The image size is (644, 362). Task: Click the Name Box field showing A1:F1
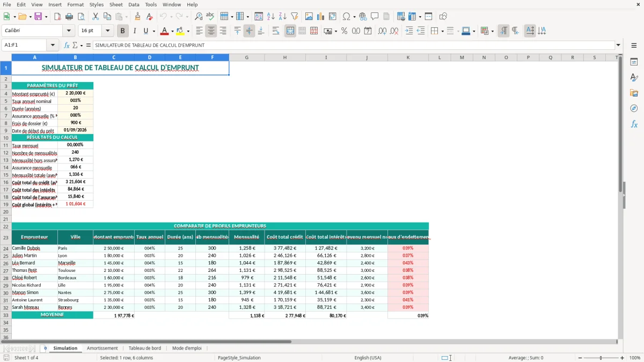pos(25,46)
